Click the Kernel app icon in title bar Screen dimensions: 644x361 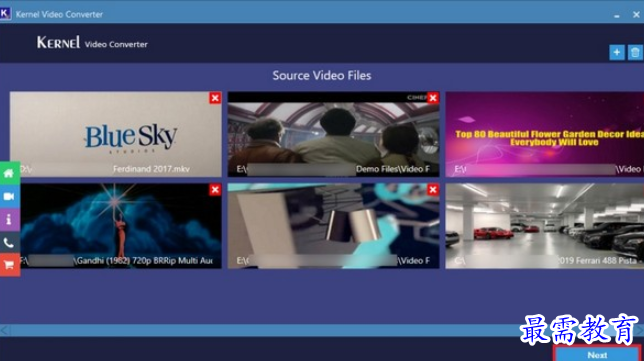[x=5, y=14]
